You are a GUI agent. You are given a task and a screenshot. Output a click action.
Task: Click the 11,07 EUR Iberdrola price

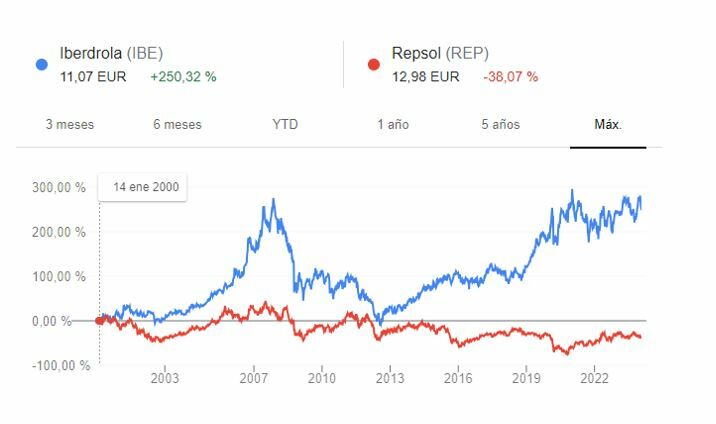(93, 76)
